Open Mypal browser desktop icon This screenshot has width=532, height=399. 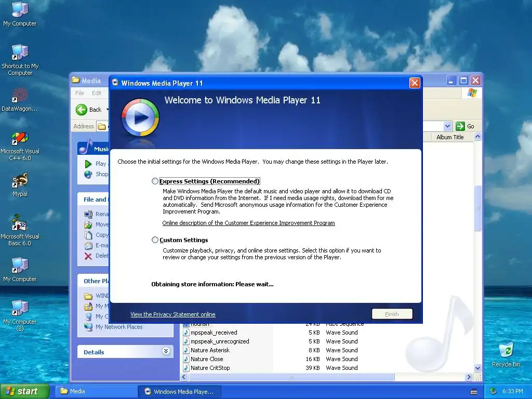(20, 185)
